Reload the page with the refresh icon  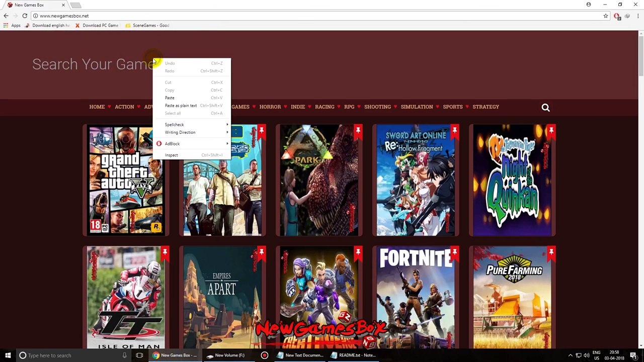click(x=25, y=16)
